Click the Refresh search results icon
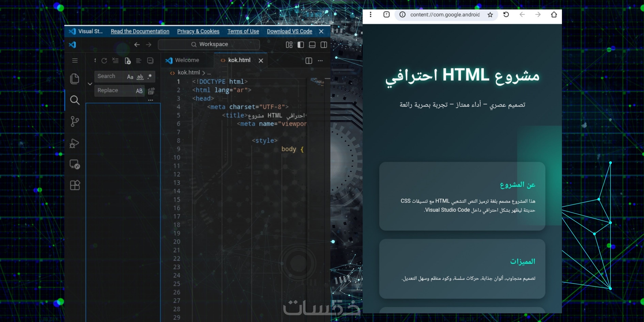 [104, 60]
